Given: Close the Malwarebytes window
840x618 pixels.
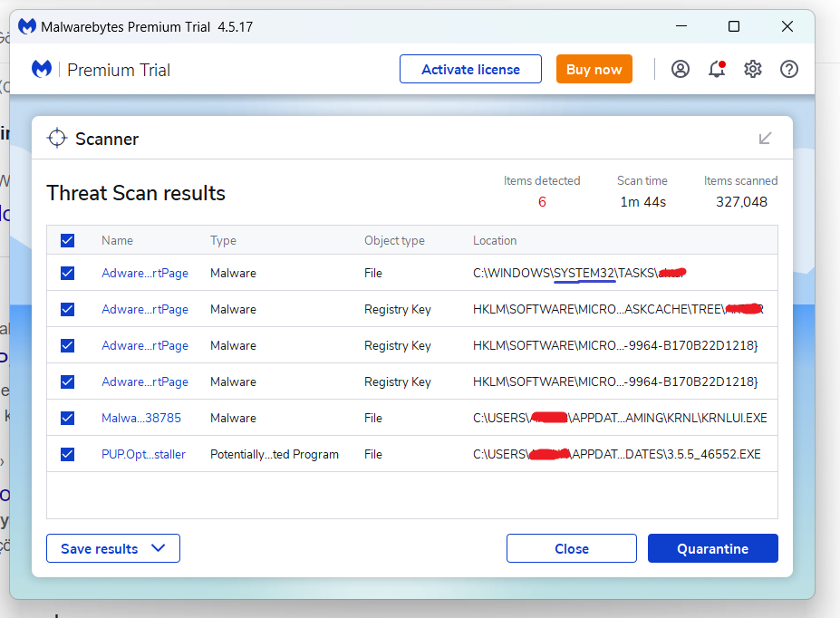Looking at the screenshot, I should pos(787,26).
